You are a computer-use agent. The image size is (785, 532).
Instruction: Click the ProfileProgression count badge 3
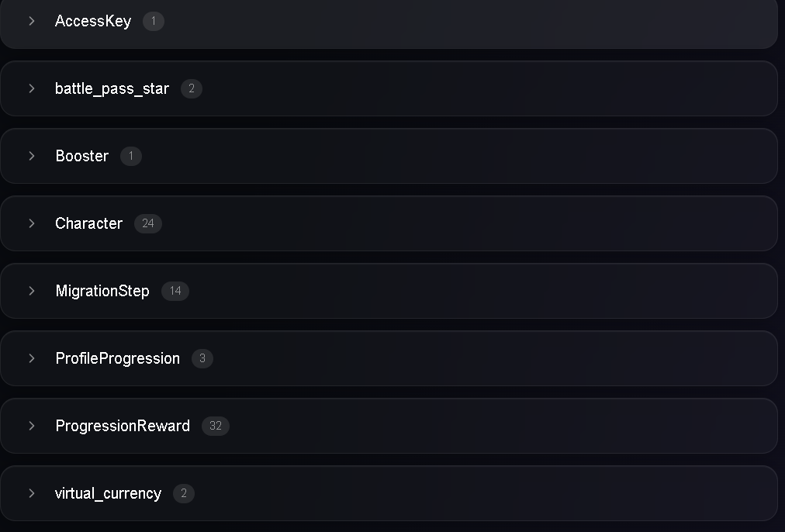202,358
